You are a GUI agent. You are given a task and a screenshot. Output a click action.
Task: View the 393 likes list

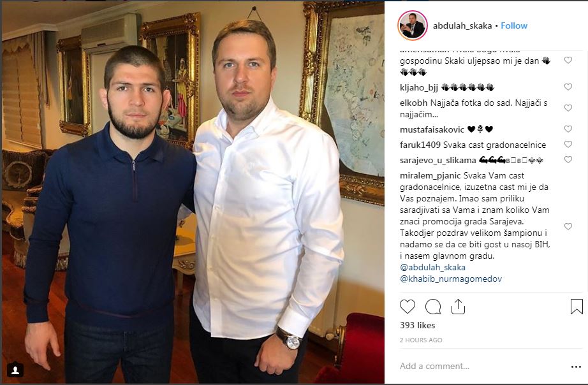click(417, 325)
